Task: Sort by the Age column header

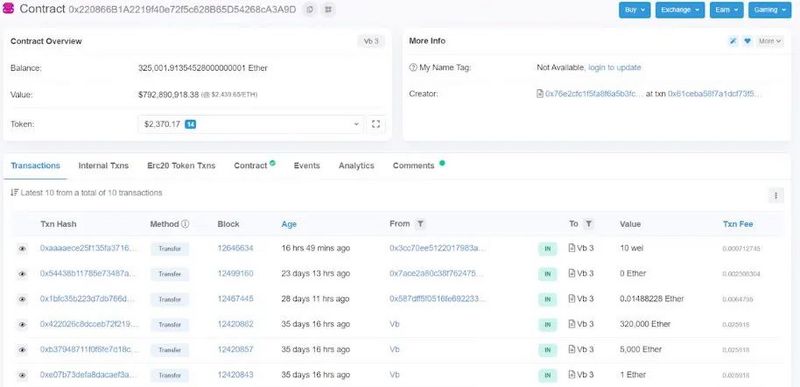Action: (289, 224)
